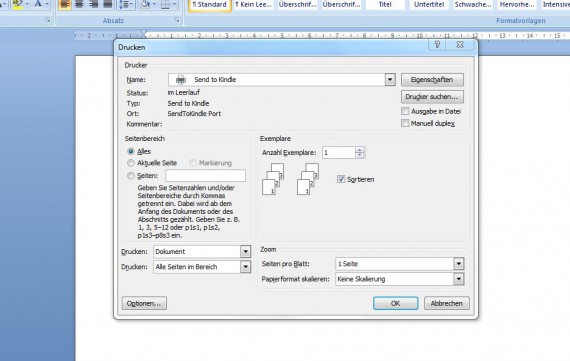The height and width of the screenshot is (361, 570).
Task: Apply the Standard style
Action: (x=210, y=5)
